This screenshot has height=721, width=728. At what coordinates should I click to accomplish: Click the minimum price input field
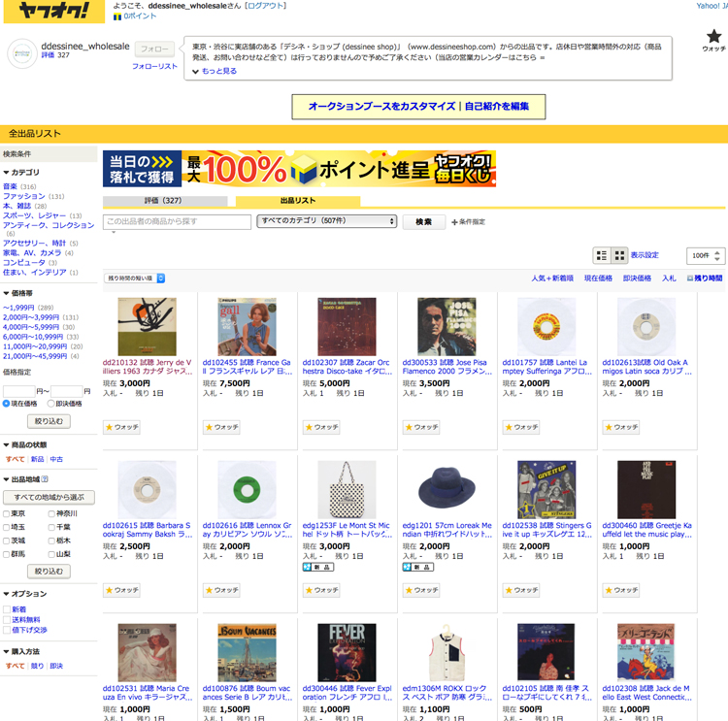click(19, 391)
